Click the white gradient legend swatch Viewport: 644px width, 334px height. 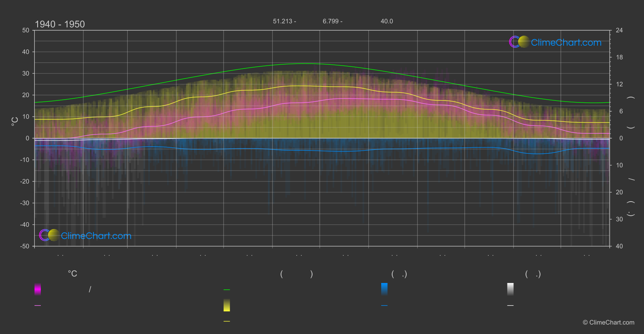coord(511,289)
